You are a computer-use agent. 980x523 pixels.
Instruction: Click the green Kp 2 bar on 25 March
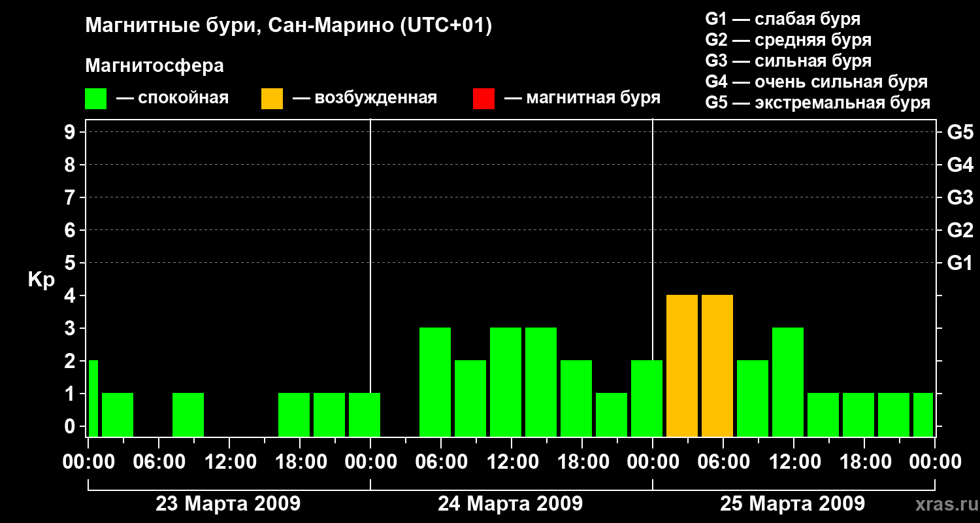[x=753, y=398]
